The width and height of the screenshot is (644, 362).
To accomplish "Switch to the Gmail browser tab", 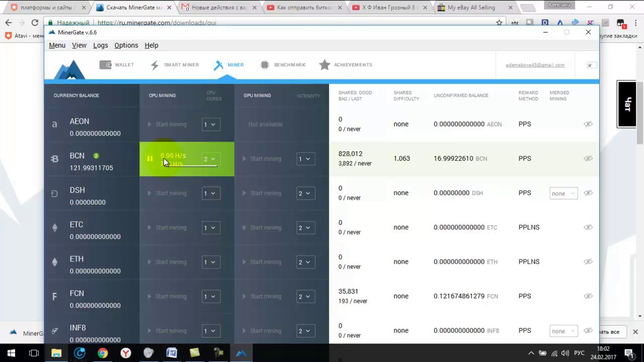I will pos(218,8).
